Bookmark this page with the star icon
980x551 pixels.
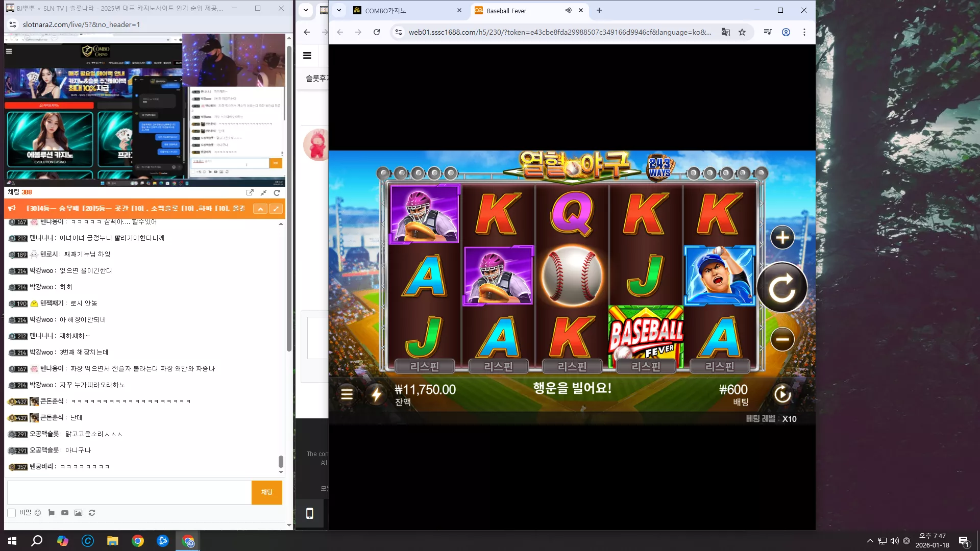(742, 32)
